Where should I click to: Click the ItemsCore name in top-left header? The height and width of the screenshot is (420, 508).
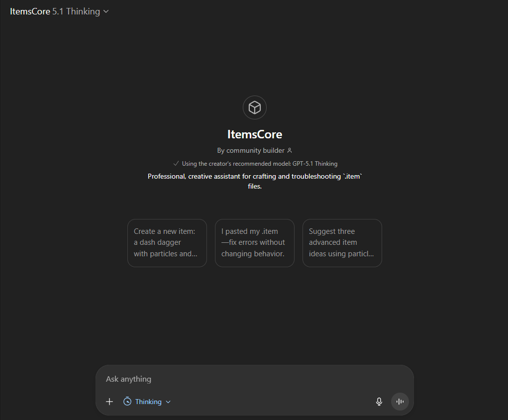click(30, 11)
